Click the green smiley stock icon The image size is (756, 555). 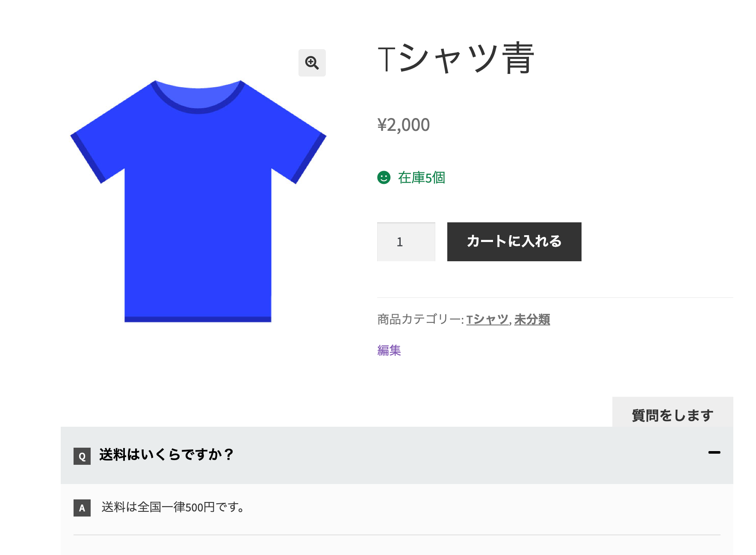tap(384, 177)
